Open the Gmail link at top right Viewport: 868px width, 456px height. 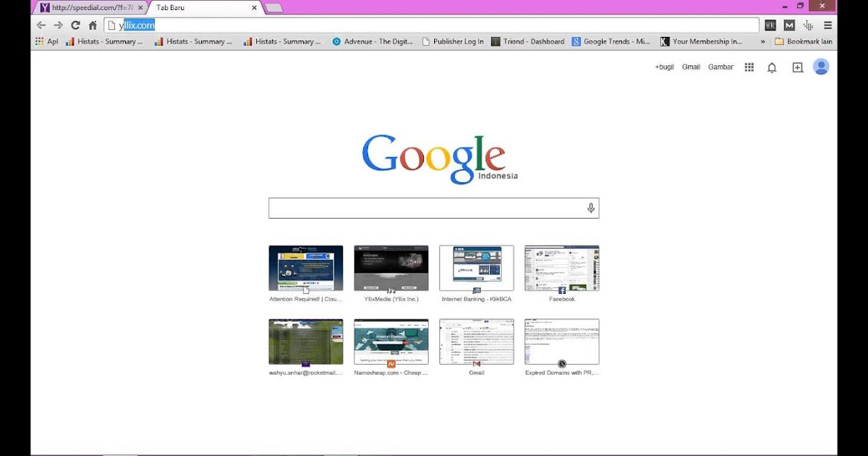[691, 67]
